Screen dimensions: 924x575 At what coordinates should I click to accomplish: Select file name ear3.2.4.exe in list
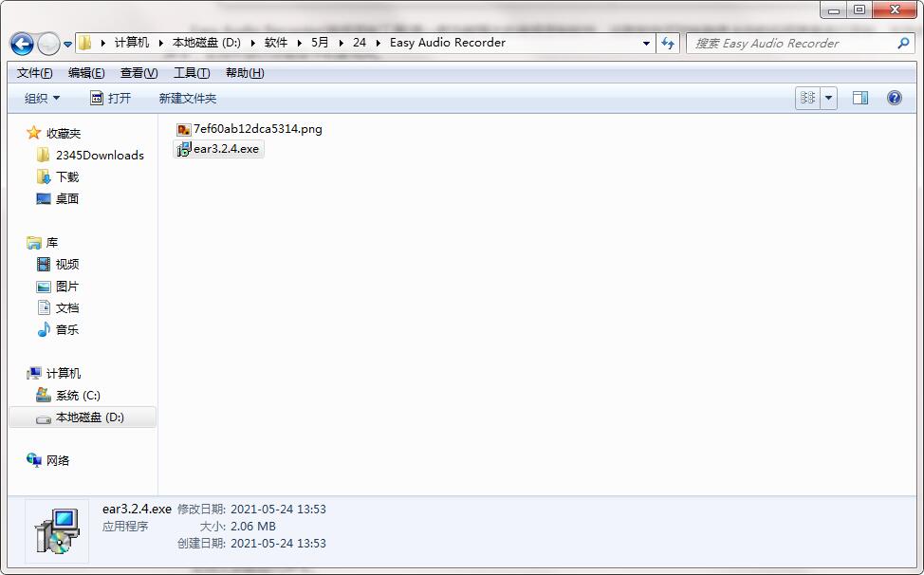tap(226, 148)
